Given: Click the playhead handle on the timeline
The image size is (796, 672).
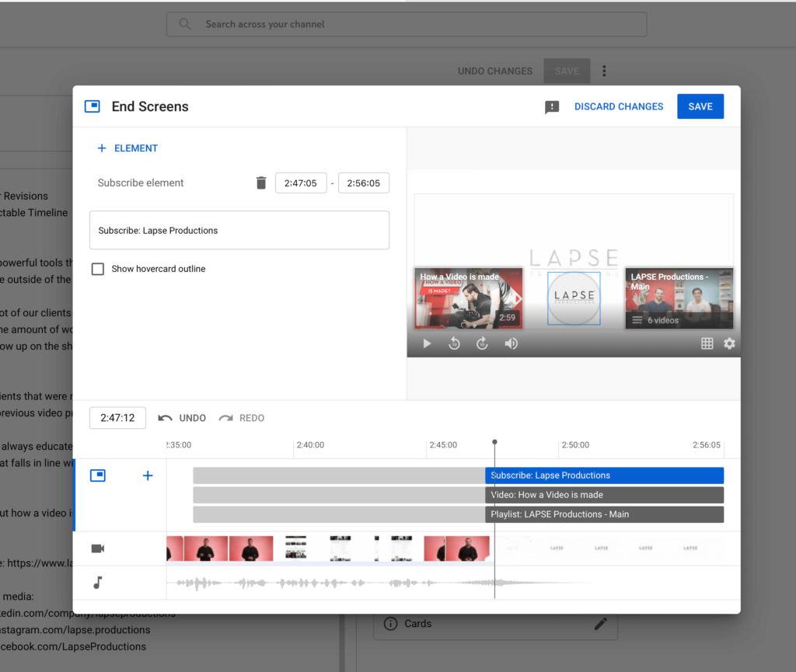Looking at the screenshot, I should click(494, 442).
